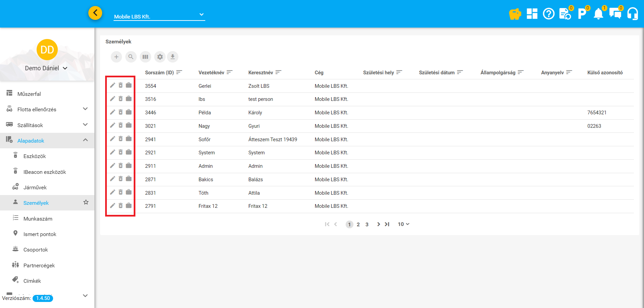Image resolution: width=644 pixels, height=308 pixels.
Task: Open rows per page dropdown showing 10
Action: click(x=403, y=224)
